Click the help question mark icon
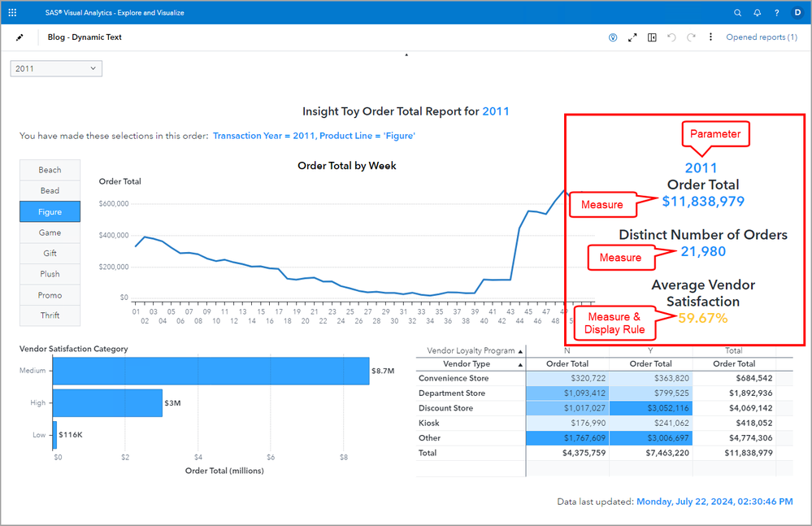Viewport: 812px width, 526px height. click(x=777, y=13)
